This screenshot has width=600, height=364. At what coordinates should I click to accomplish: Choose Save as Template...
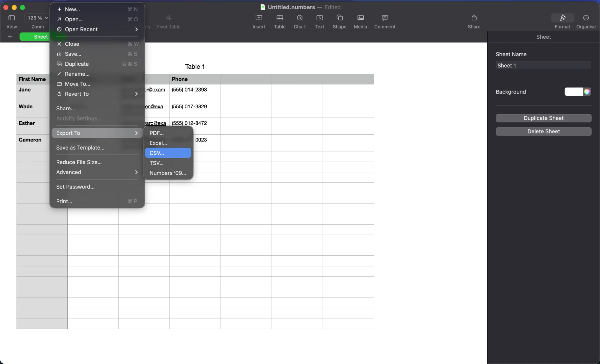[97, 148]
